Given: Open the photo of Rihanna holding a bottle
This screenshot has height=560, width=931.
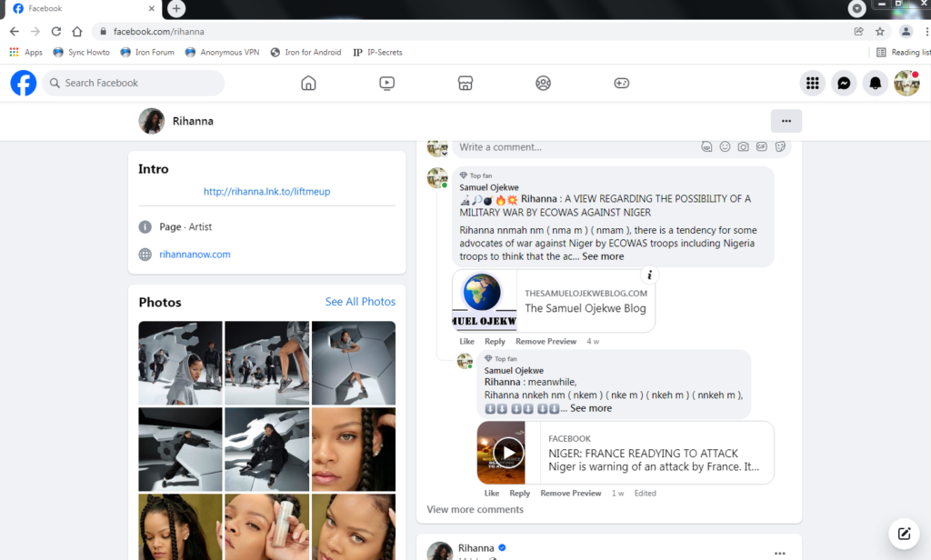Looking at the screenshot, I should [x=266, y=527].
